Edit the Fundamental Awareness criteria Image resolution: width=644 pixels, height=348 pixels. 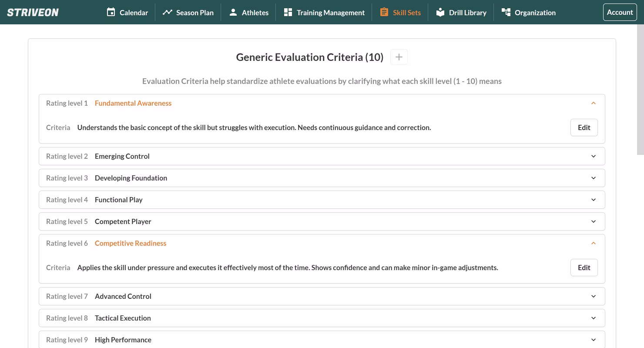[584, 127]
